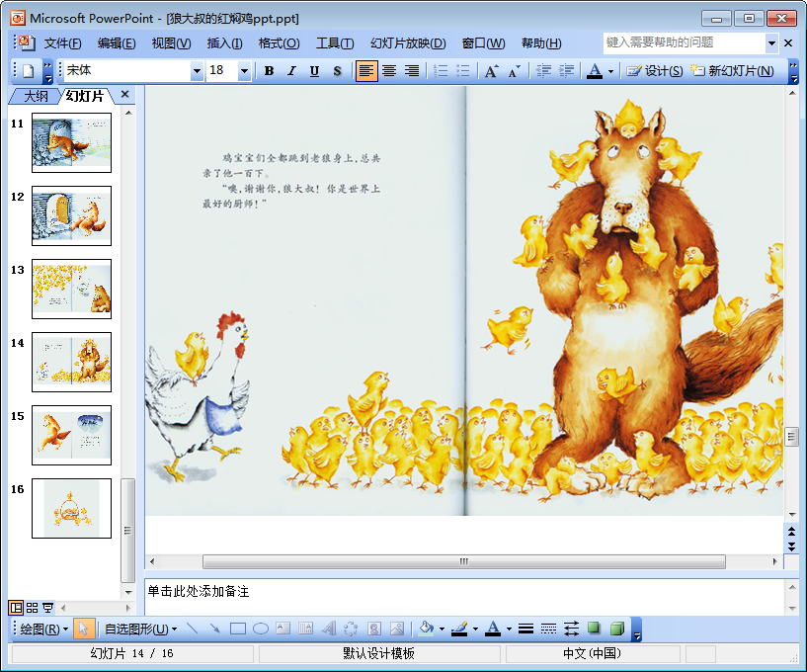This screenshot has width=807, height=672.
Task: Insert WordArt
Action: click(328, 629)
